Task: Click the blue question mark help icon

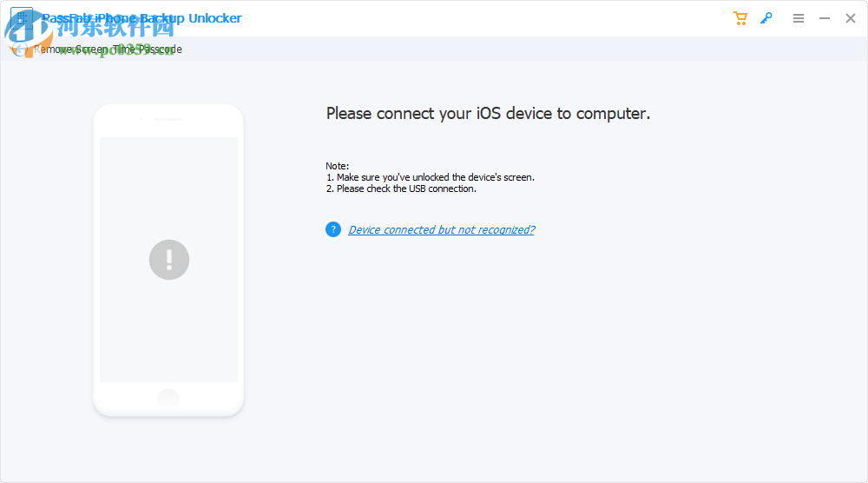Action: pos(333,229)
